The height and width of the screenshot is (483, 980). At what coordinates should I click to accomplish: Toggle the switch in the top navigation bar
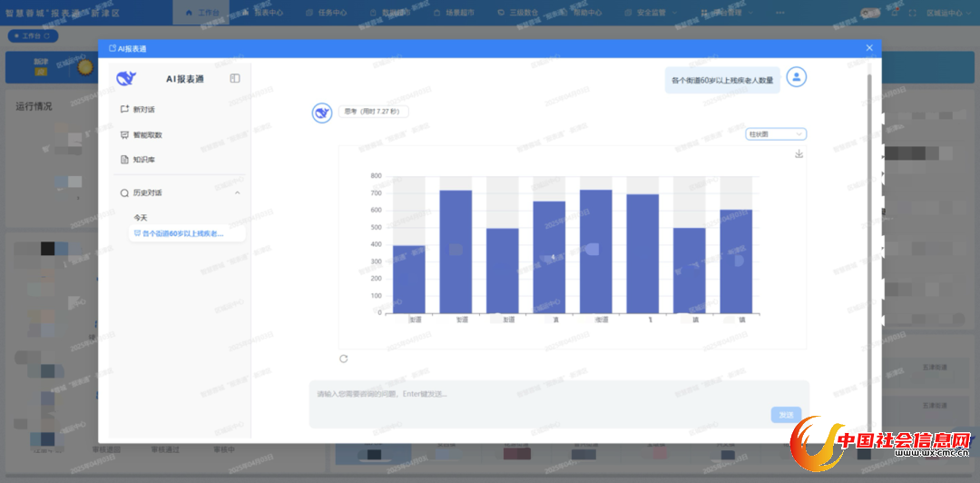coord(870,13)
